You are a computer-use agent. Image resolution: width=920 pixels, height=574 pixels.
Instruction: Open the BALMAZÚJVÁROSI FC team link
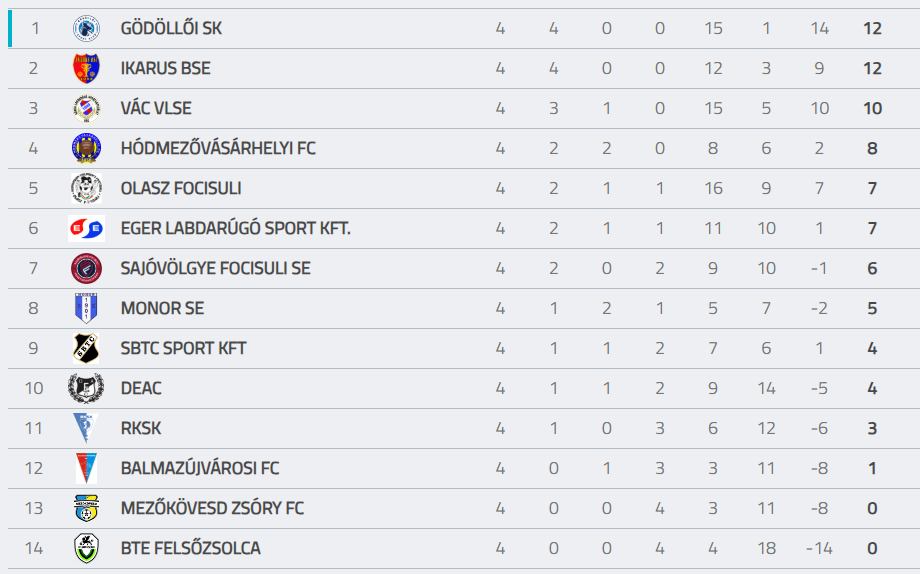click(x=200, y=468)
